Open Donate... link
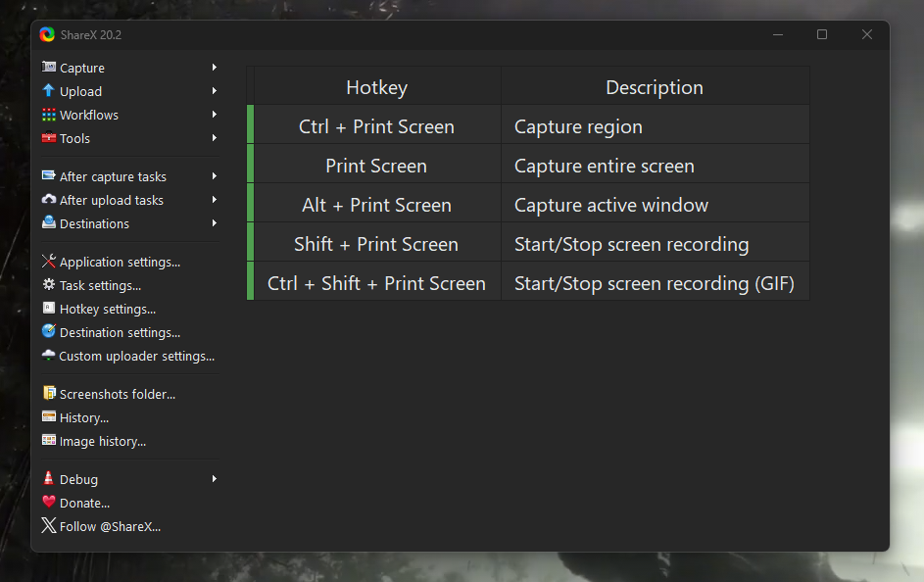Screen dimensions: 924x582 coord(129,503)
